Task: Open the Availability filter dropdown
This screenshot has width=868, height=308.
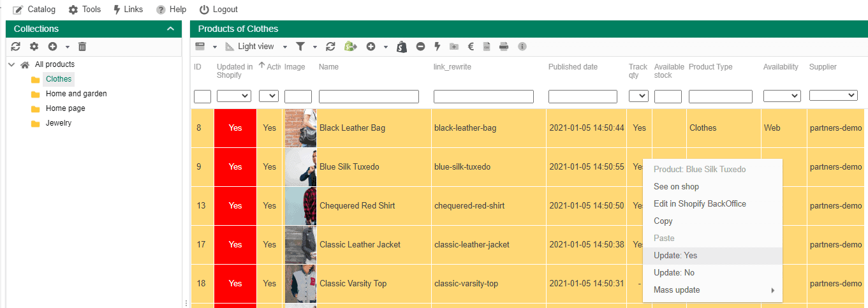Action: click(782, 96)
